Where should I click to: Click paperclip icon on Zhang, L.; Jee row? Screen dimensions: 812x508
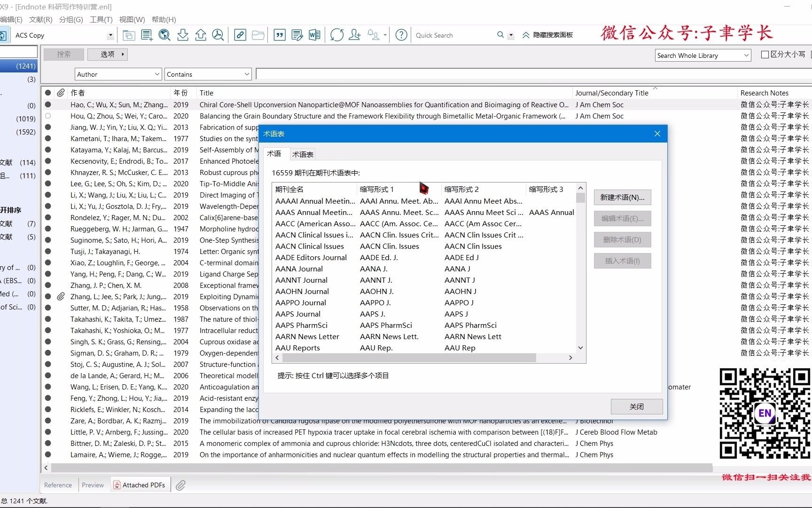coord(61,296)
